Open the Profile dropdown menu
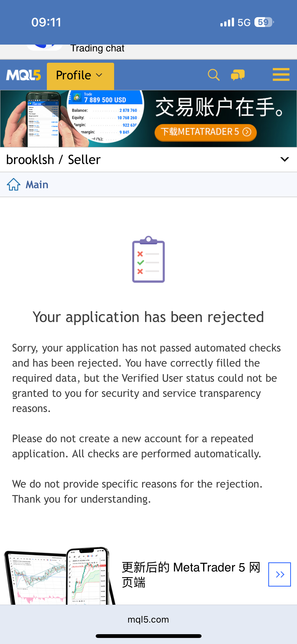Screen dimensions: 297x644 (x=80, y=76)
